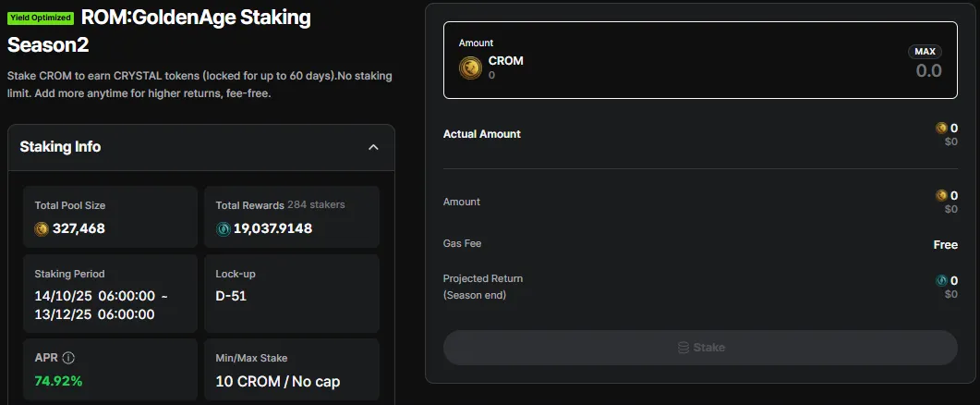This screenshot has width=980, height=405.
Task: Click the APR info circle icon
Action: click(x=68, y=358)
